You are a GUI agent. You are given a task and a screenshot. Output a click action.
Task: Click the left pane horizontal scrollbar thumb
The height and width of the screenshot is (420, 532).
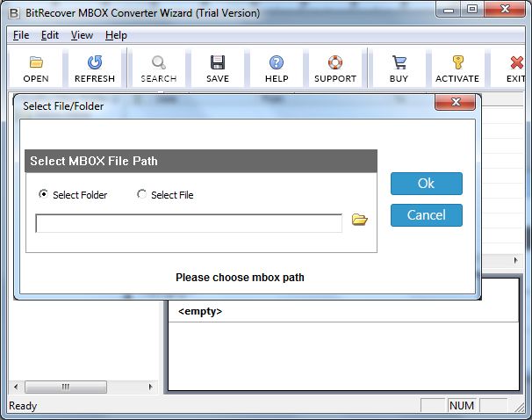point(66,387)
